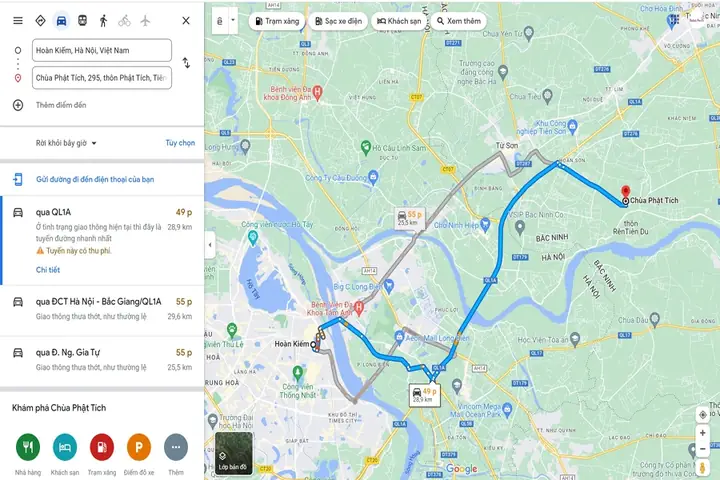The height and width of the screenshot is (480, 720).
Task: Choose the public transit mode icon
Action: tap(82, 21)
